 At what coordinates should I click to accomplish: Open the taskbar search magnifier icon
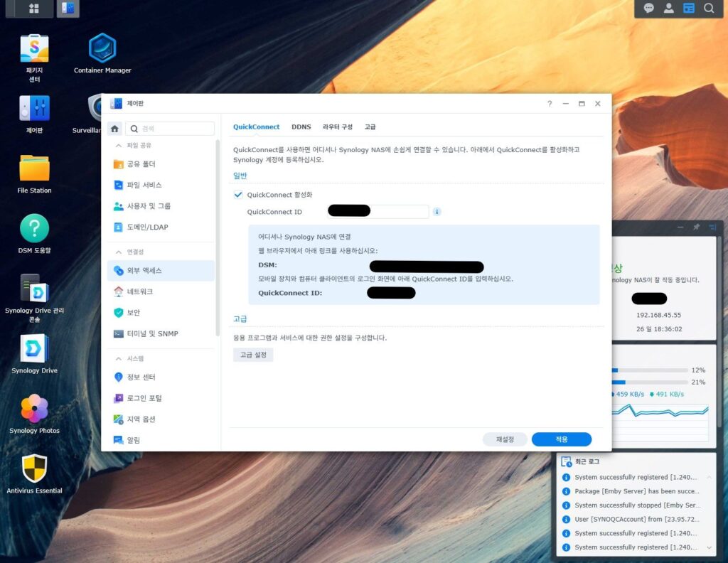click(709, 9)
